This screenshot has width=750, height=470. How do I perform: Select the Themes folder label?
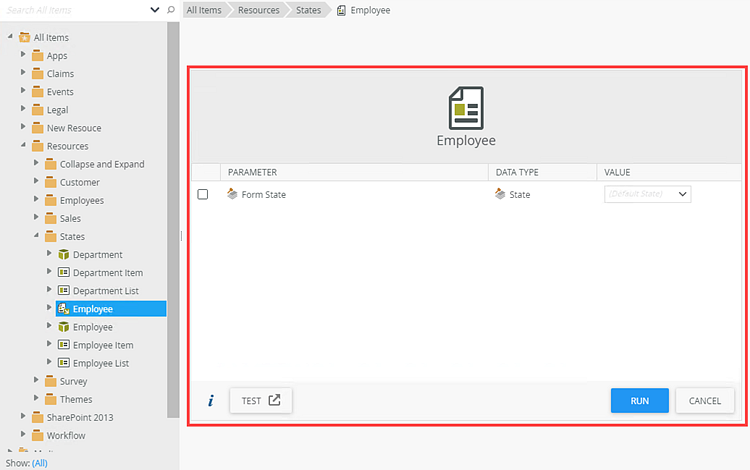point(76,399)
